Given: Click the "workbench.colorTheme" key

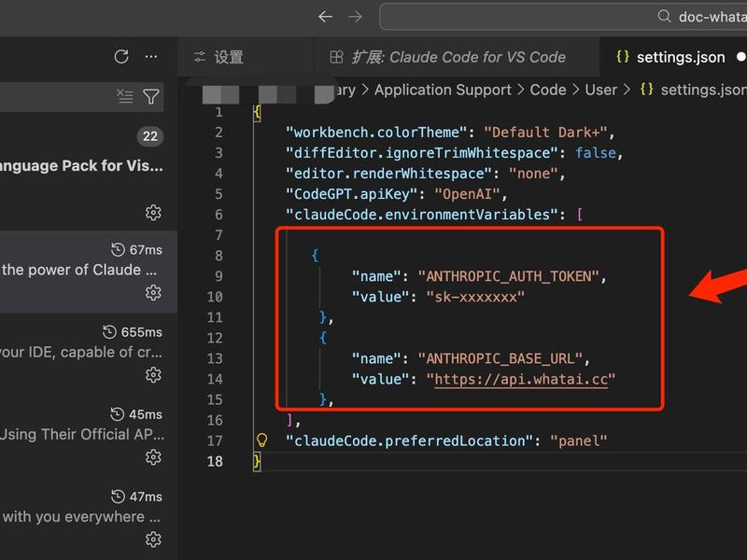Looking at the screenshot, I should (x=376, y=133).
